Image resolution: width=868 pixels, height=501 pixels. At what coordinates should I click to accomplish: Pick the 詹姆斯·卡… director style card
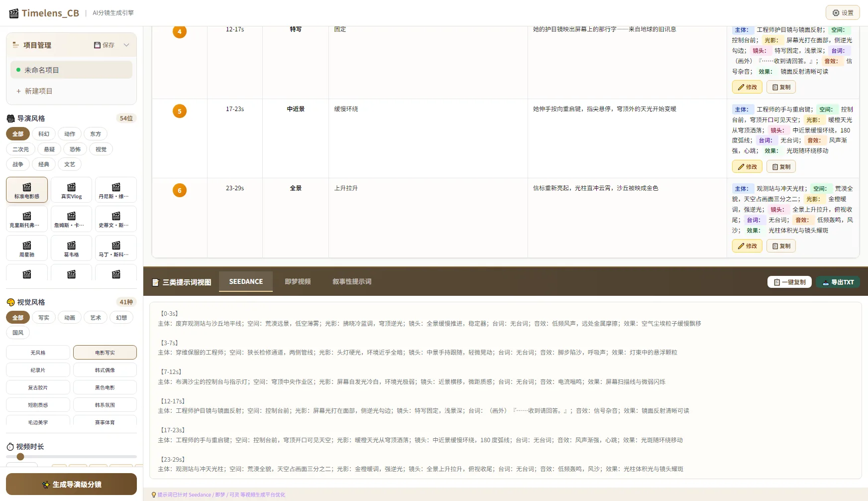point(71,219)
